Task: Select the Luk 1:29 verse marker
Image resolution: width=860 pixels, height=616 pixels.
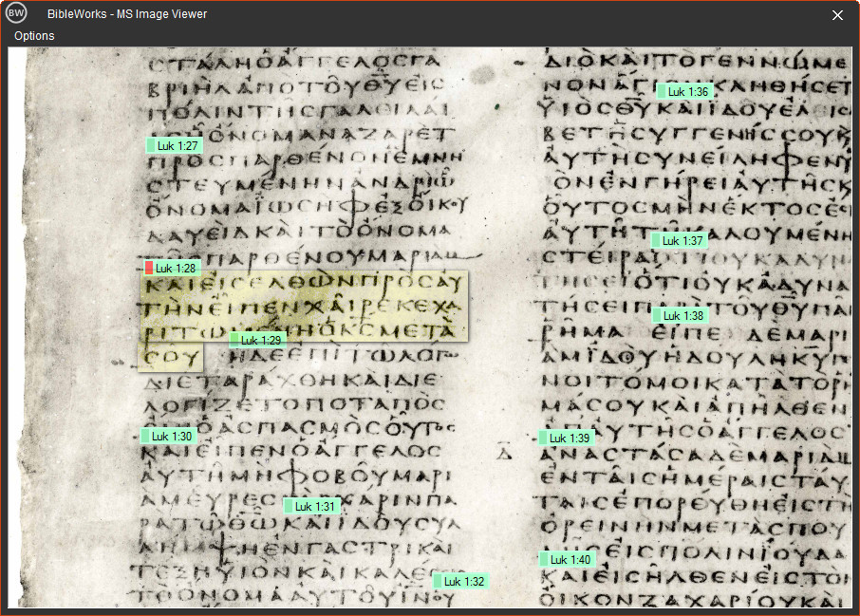Action: (258, 340)
